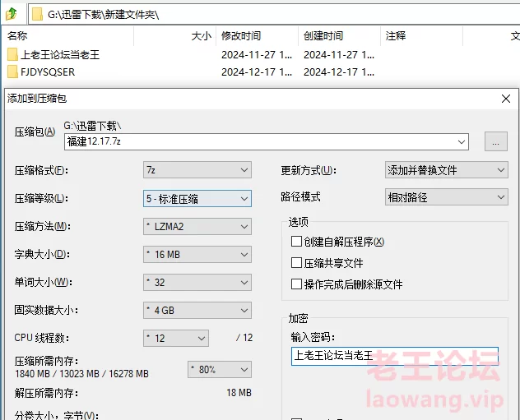Viewport: 520px width, 420px height.
Task: Click the 2024-11-27 created date of 上老王论坛当老王
Action: pos(339,55)
